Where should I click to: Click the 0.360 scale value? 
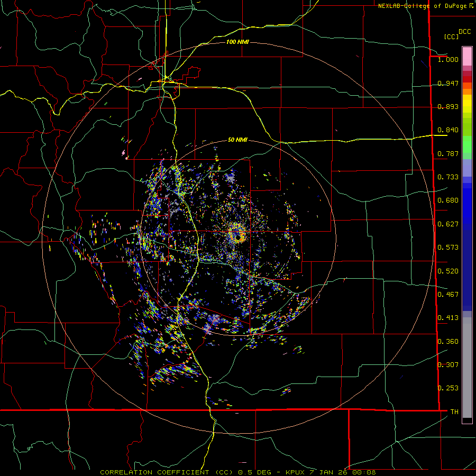point(448,342)
